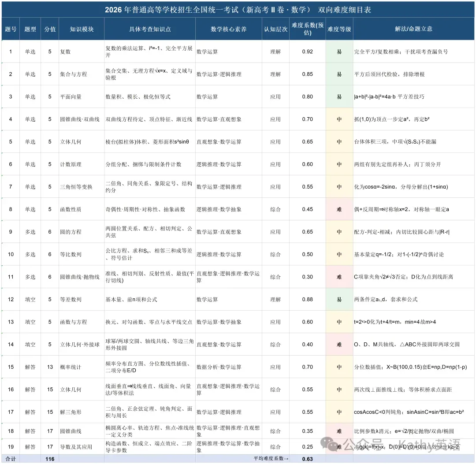
Task: Click 基本量、前n项和公式 cell
Action: pos(150,299)
